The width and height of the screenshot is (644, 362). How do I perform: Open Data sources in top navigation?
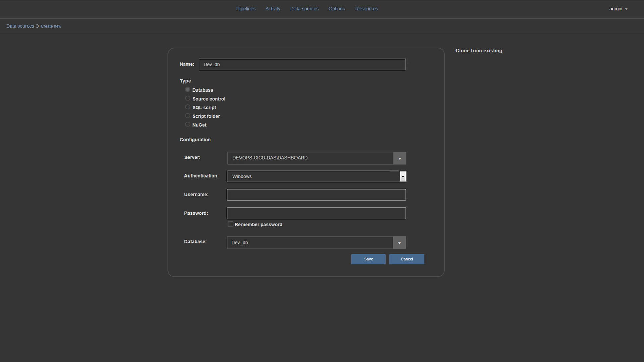304,9
